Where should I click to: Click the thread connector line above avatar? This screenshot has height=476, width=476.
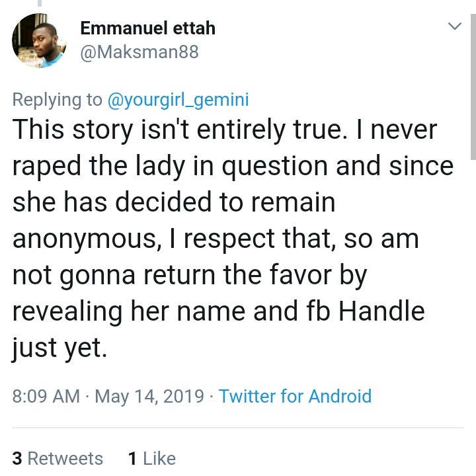[39, 4]
